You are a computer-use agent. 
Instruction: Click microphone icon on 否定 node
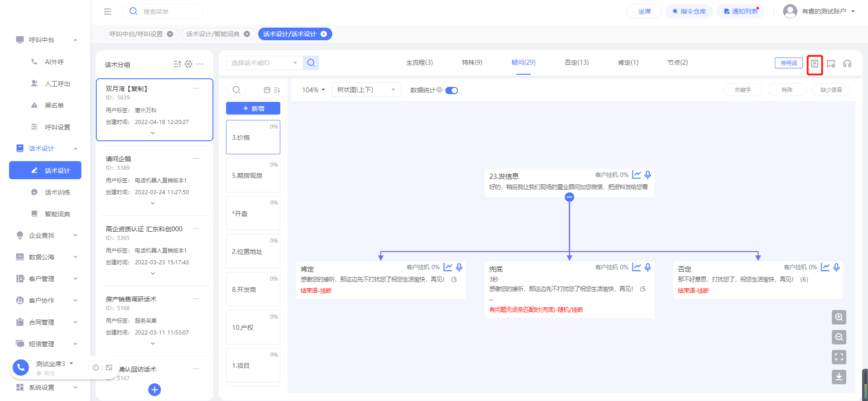(x=836, y=267)
